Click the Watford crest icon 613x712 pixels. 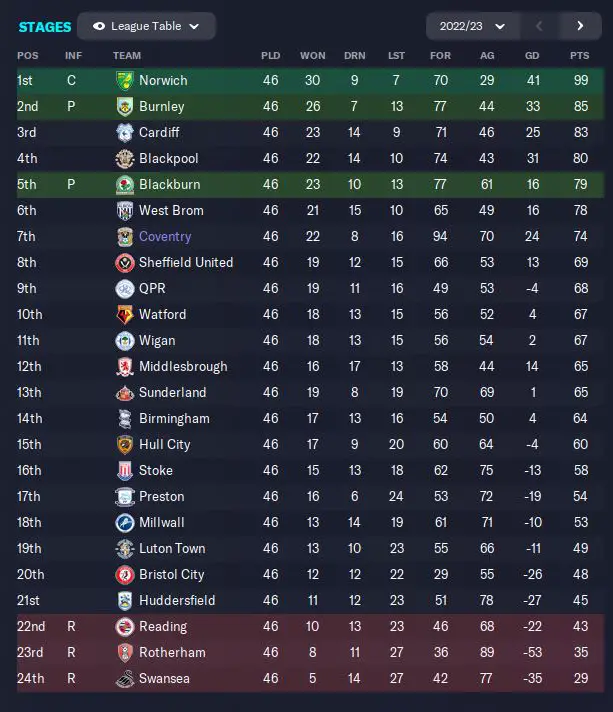[x=124, y=315]
